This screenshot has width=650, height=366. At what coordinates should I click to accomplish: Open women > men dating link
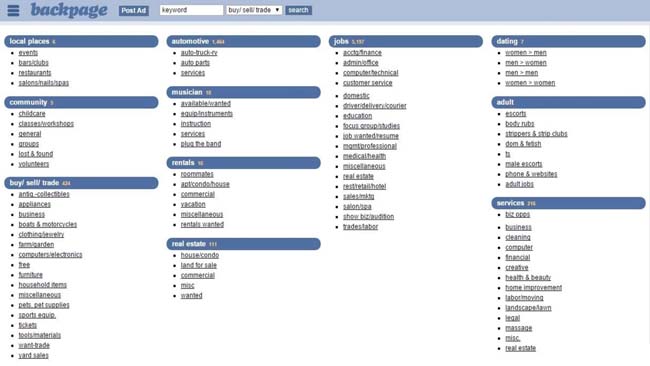click(526, 53)
